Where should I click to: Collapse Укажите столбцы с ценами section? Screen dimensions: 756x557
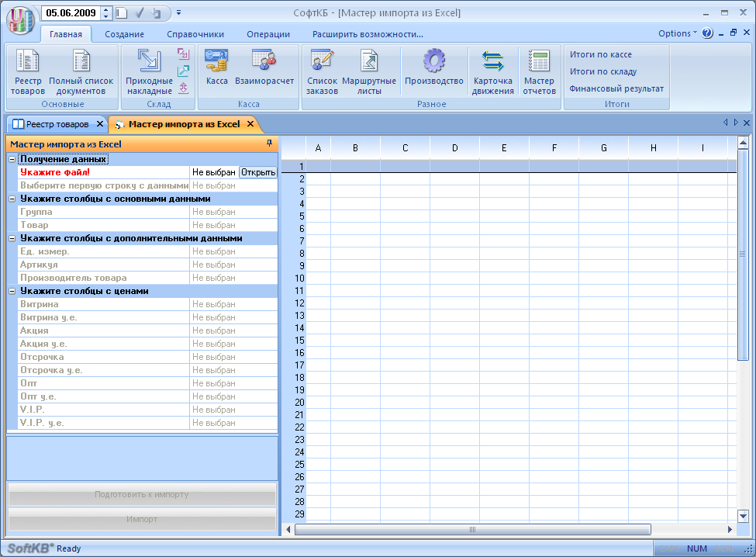pyautogui.click(x=12, y=291)
